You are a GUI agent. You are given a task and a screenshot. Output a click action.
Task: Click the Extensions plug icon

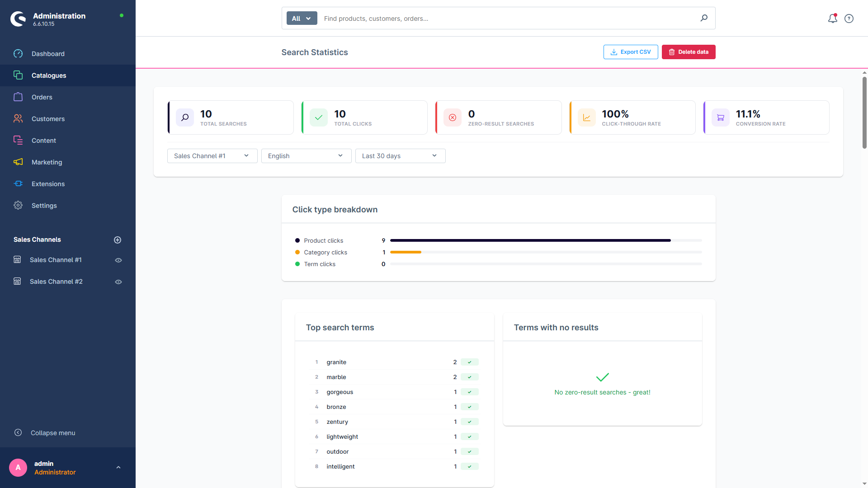pos(18,183)
